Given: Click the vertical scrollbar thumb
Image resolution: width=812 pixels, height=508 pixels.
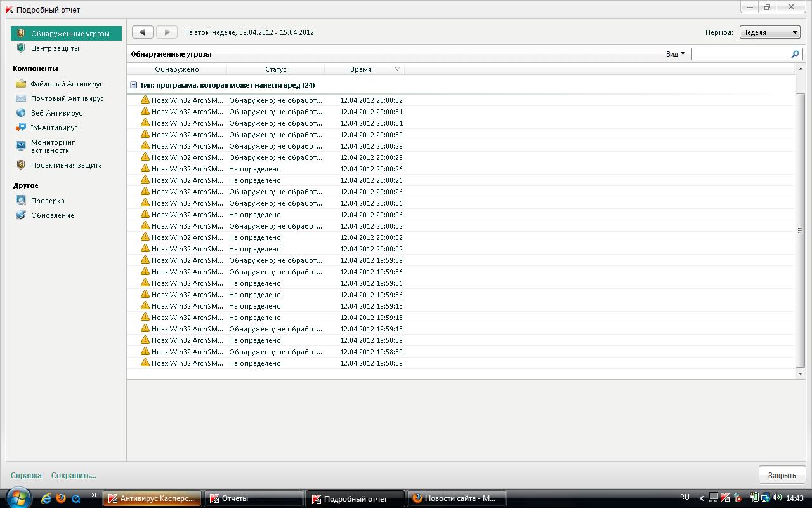Looking at the screenshot, I should coord(800,230).
